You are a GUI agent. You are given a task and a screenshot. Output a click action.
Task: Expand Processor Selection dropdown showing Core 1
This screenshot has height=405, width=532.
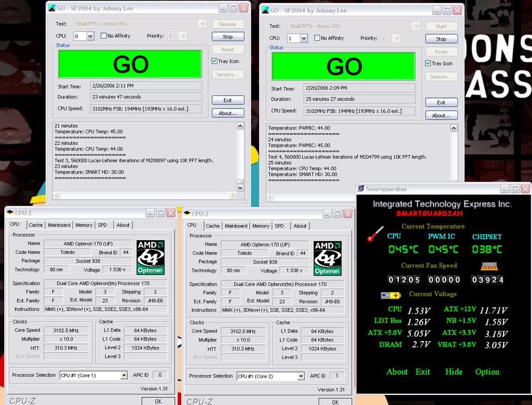coord(124,375)
